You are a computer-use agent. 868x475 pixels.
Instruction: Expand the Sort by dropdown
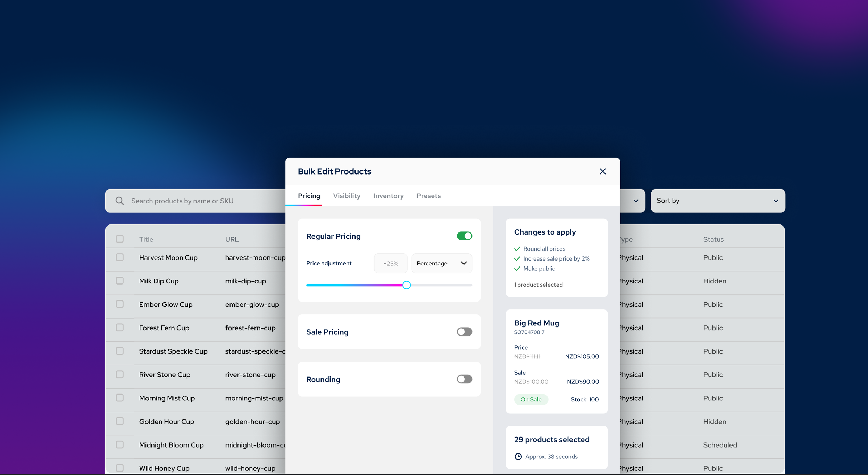tap(717, 201)
